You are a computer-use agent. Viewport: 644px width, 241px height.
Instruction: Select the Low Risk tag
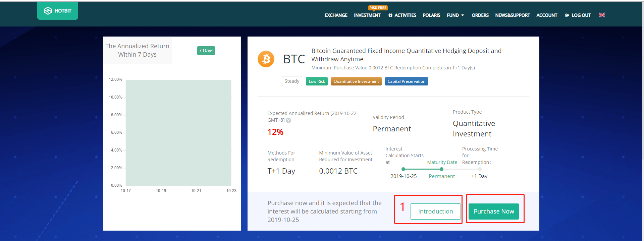coord(317,81)
